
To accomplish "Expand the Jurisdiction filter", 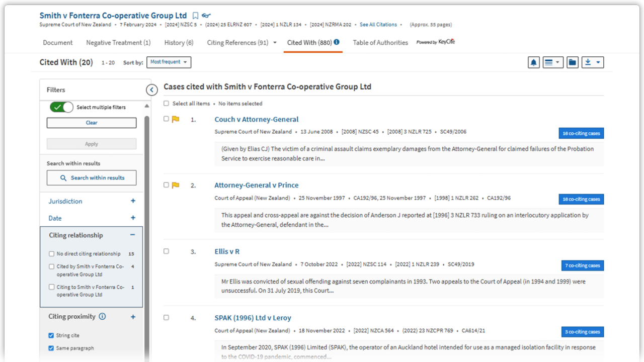I will [133, 201].
